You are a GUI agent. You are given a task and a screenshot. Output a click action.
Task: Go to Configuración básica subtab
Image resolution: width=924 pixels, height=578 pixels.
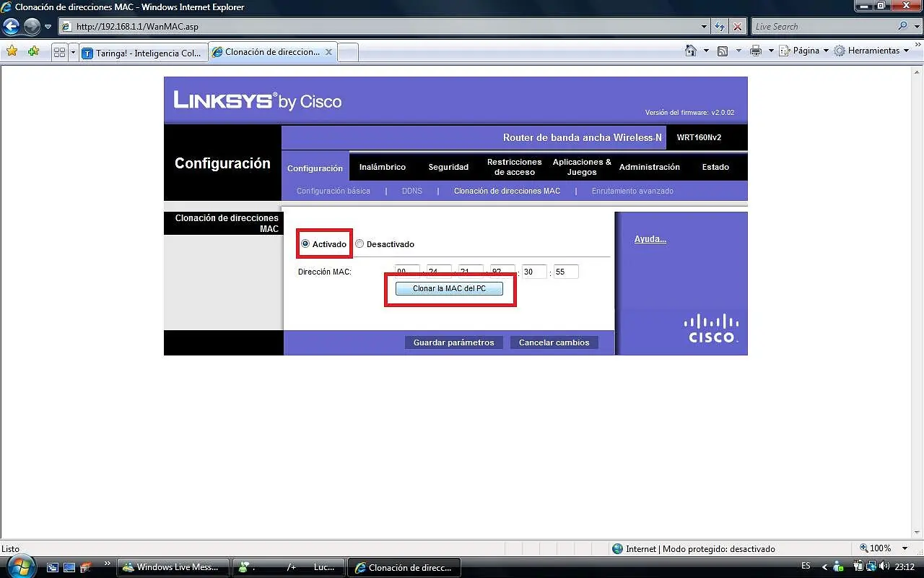pyautogui.click(x=334, y=191)
